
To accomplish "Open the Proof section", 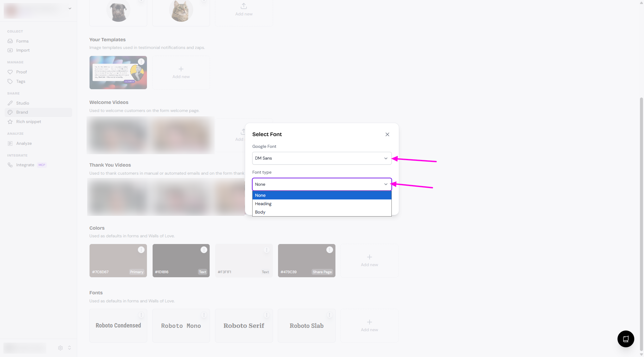I will [21, 72].
